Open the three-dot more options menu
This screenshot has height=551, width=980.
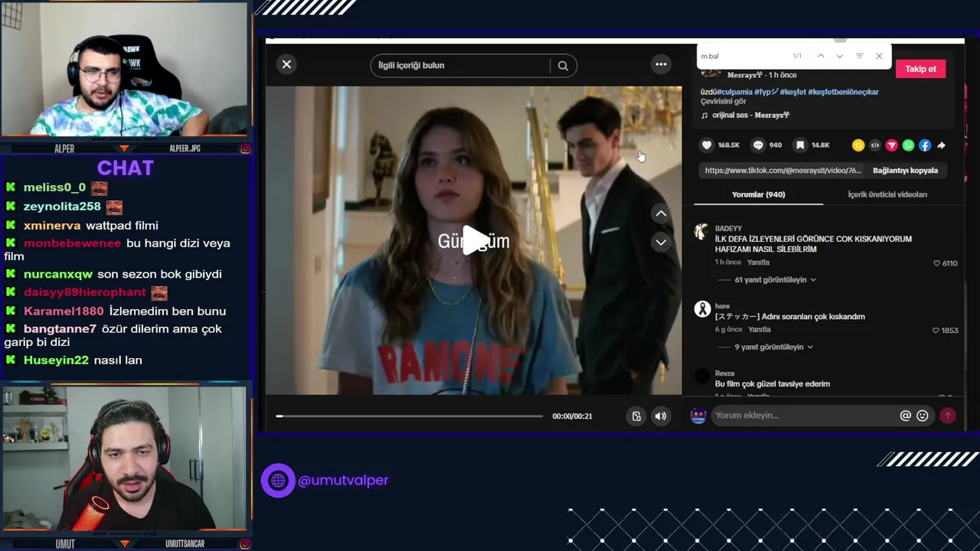click(661, 64)
